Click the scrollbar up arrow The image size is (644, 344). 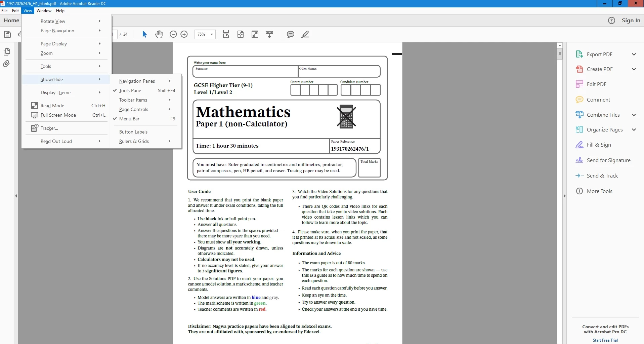pyautogui.click(x=560, y=45)
